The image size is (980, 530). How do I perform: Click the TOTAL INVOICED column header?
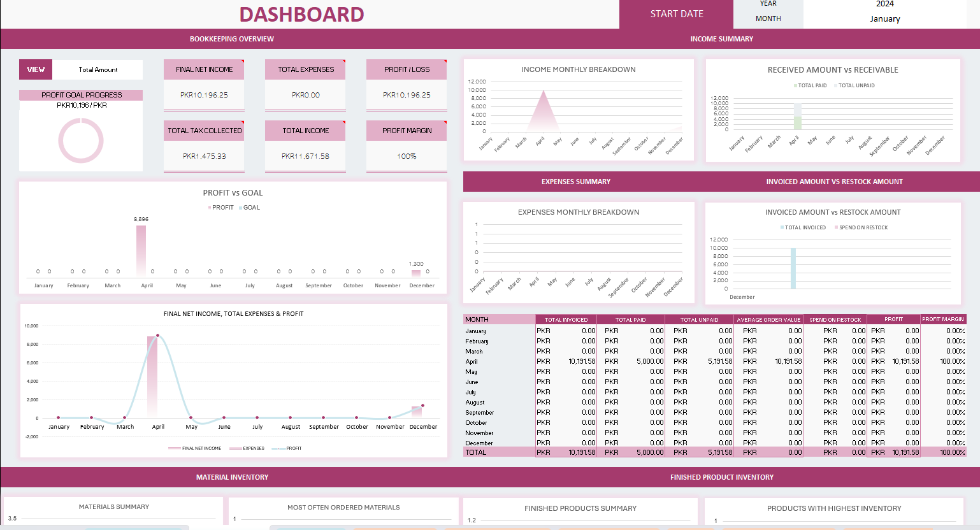tap(566, 320)
